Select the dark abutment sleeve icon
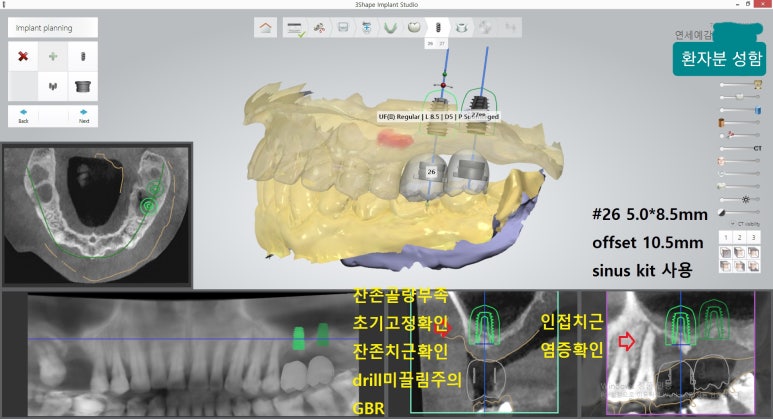 click(84, 86)
